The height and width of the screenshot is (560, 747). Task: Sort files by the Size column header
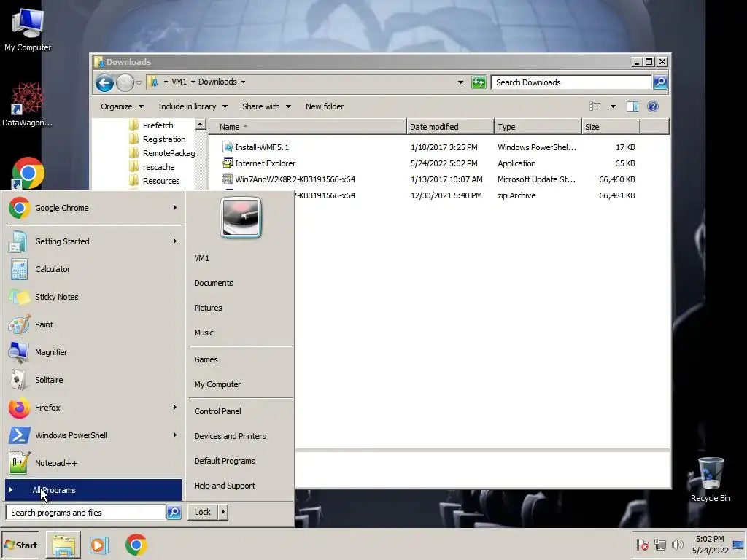pos(611,127)
